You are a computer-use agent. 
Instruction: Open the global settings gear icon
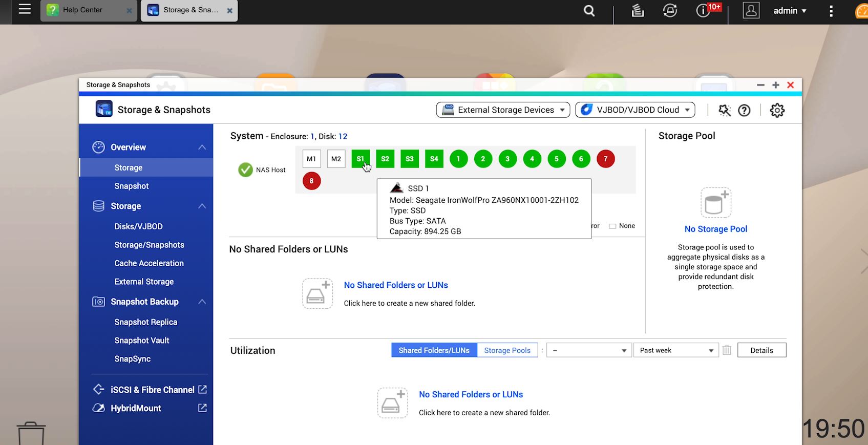(777, 110)
